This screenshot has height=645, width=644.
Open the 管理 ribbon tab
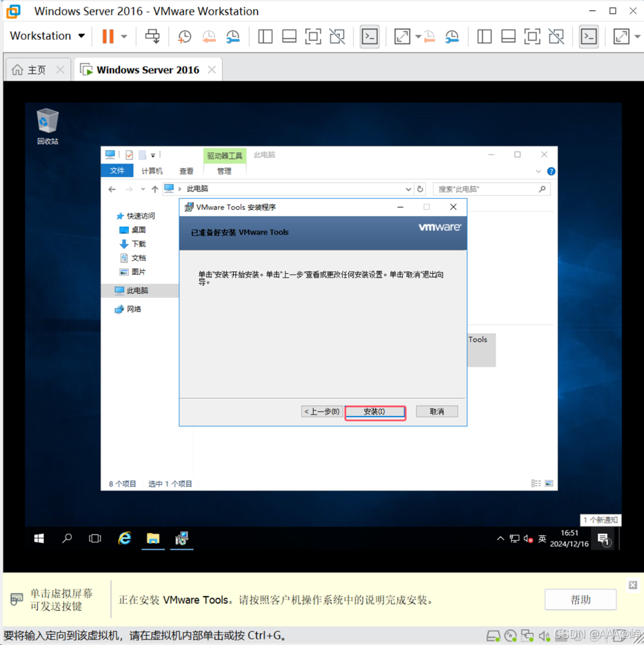[224, 170]
